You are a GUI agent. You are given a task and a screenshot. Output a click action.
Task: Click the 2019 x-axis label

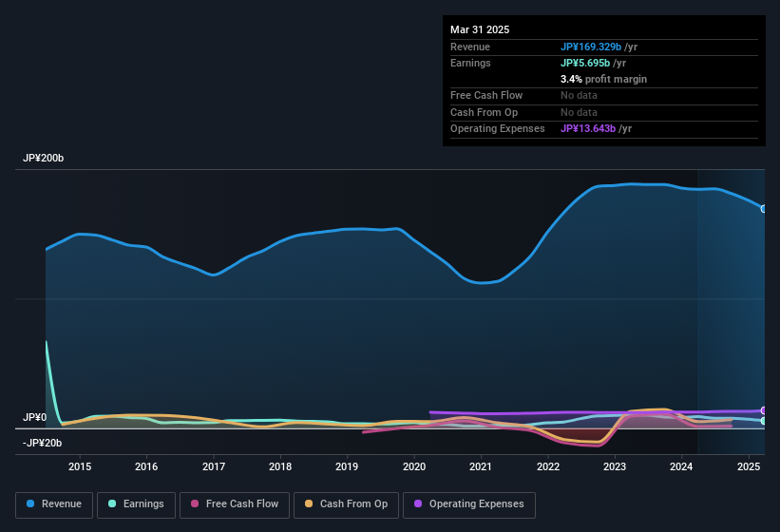347,466
